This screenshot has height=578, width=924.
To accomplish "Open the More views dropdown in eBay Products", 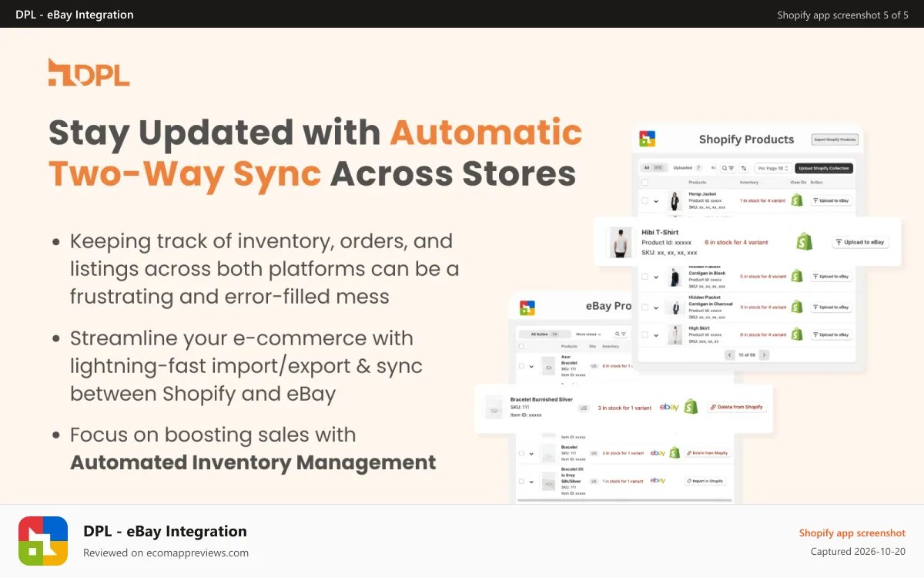I will tap(588, 334).
